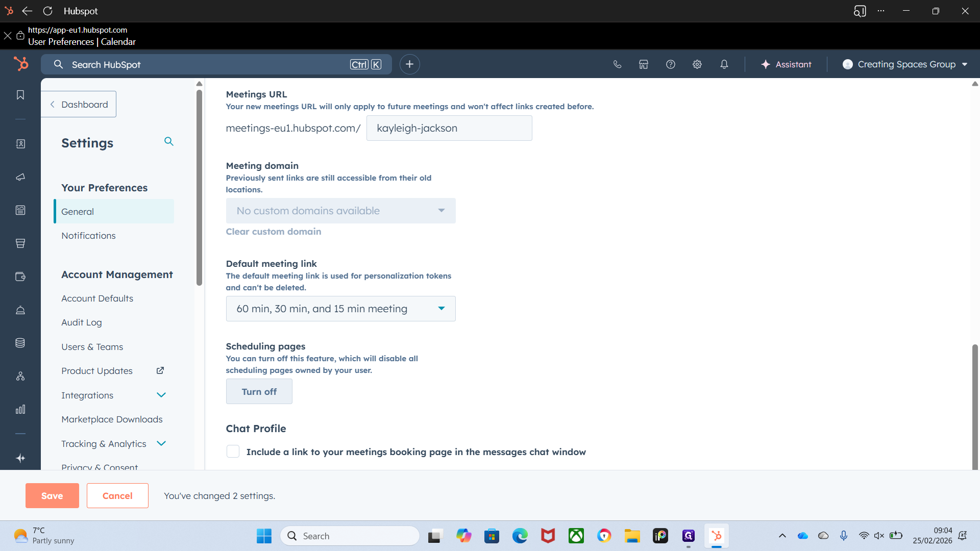
Task: Open Product Updates external link icon
Action: [160, 370]
